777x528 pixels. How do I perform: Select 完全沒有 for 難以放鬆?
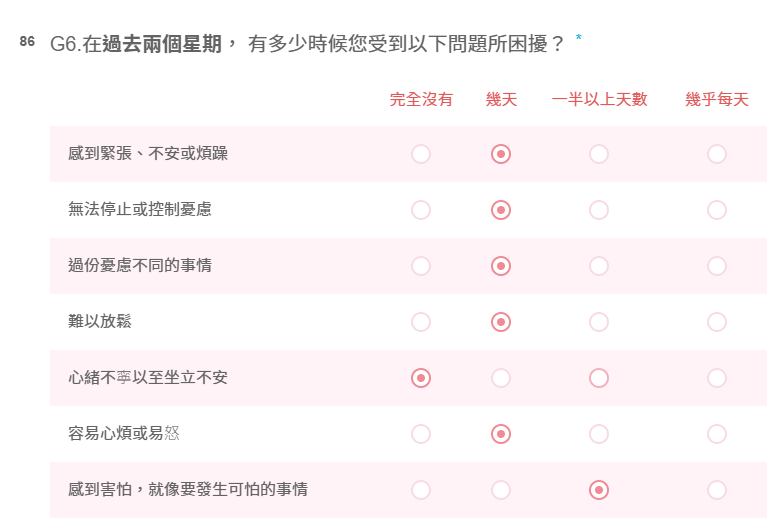pos(421,322)
